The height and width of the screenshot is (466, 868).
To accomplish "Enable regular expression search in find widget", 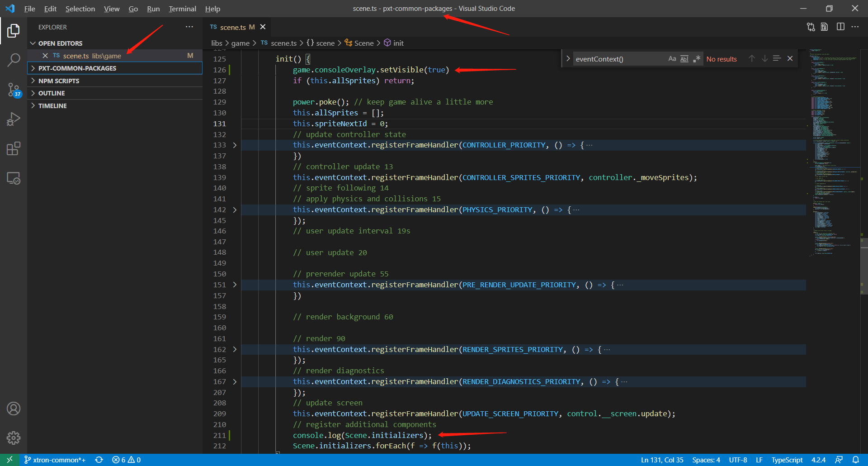I will (x=696, y=58).
